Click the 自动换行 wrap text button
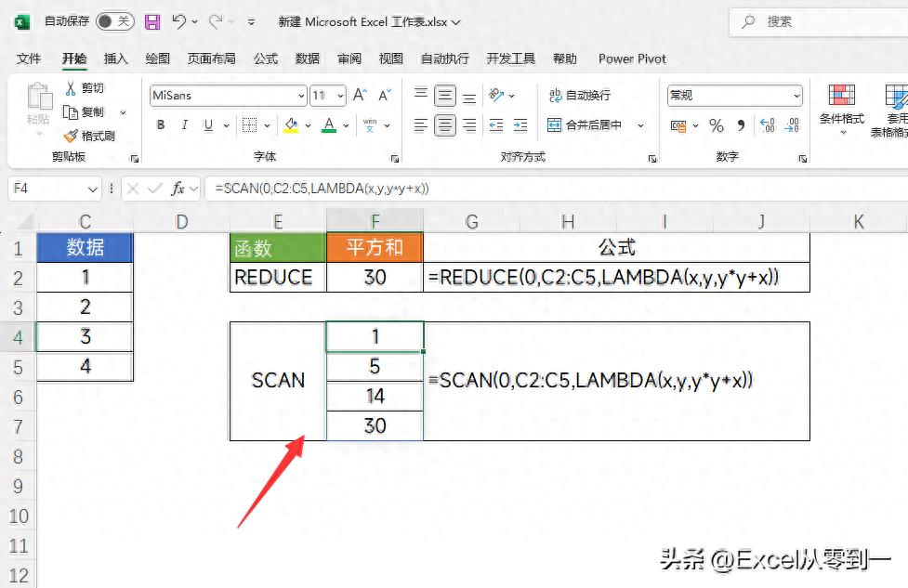 coord(580,95)
